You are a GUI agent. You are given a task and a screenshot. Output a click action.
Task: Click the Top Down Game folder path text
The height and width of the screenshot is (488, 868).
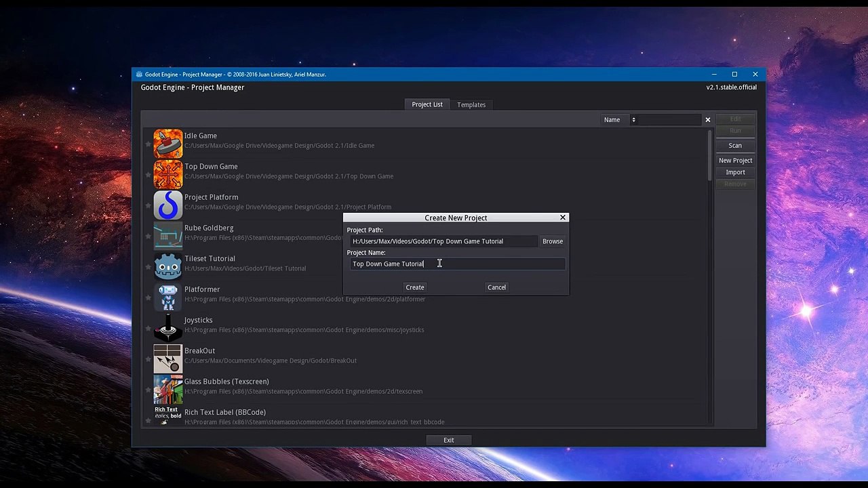click(289, 176)
